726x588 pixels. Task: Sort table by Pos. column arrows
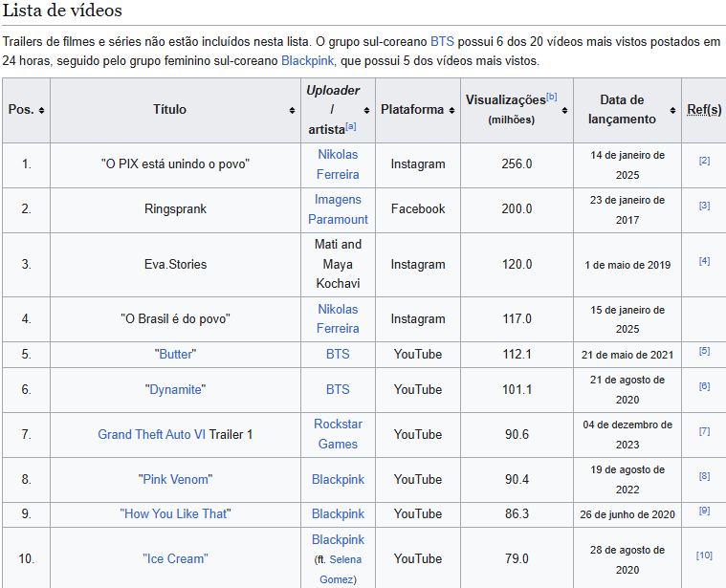tap(42, 110)
